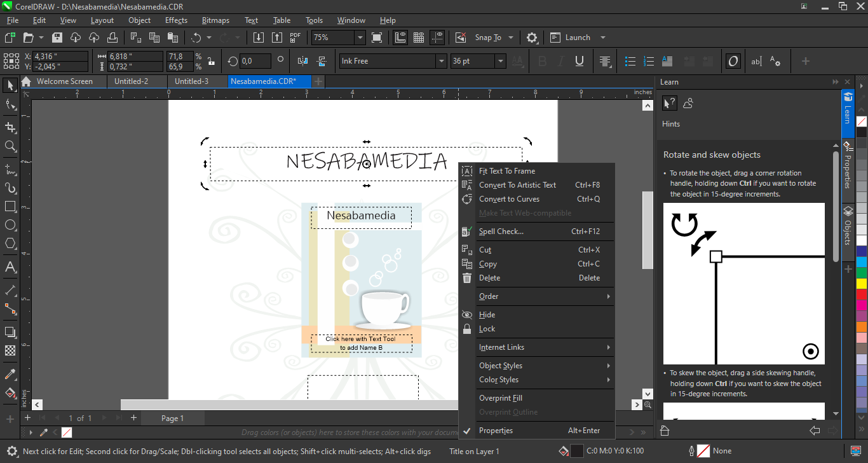Select the Text tool in toolbox
The height and width of the screenshot is (463, 868).
[10, 267]
